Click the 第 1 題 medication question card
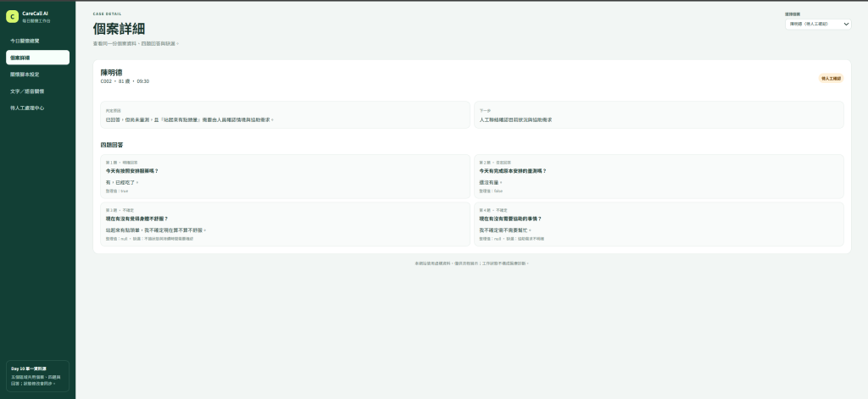Image resolution: width=868 pixels, height=399 pixels. (x=285, y=176)
